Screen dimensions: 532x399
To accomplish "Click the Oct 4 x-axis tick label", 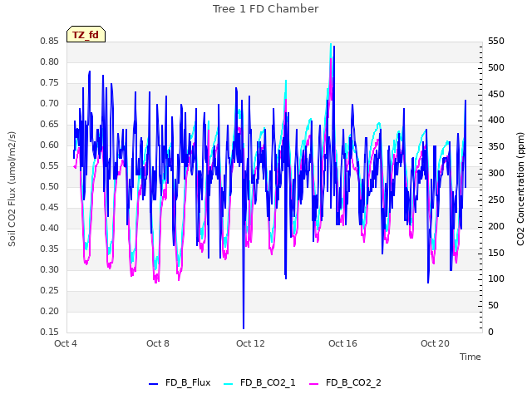I will (66, 343).
